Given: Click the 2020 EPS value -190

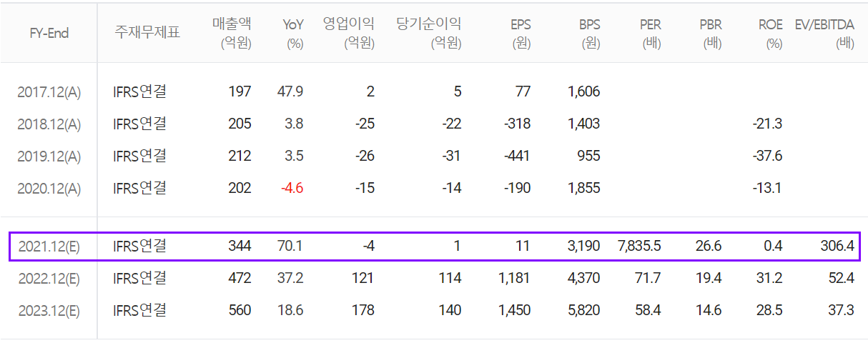Looking at the screenshot, I should click(517, 188).
